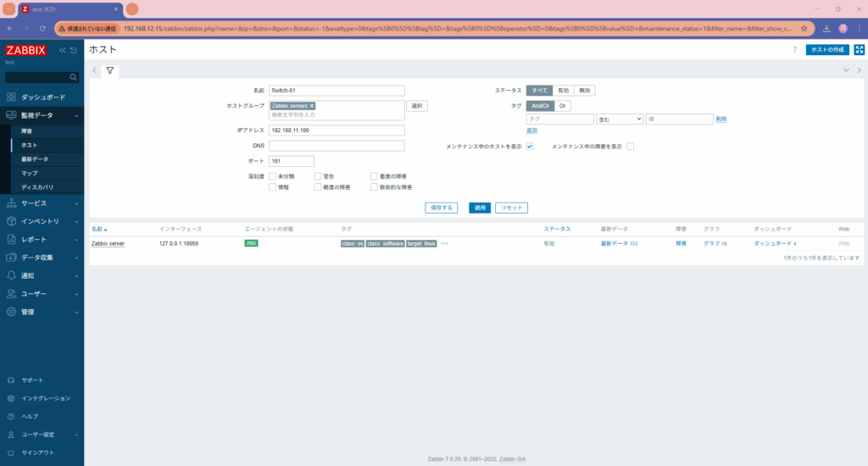
Task: Enable the メンテナンス中の障害を表示 checkbox
Action: (630, 147)
